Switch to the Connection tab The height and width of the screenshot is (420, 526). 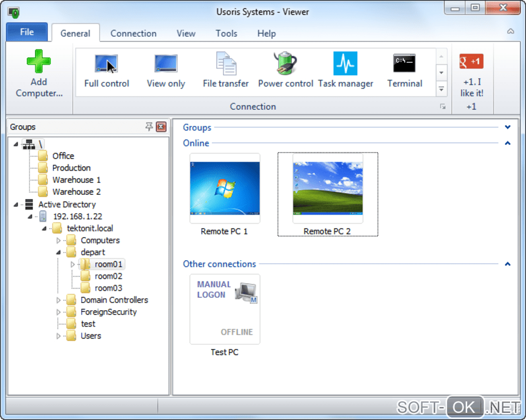[x=134, y=33]
